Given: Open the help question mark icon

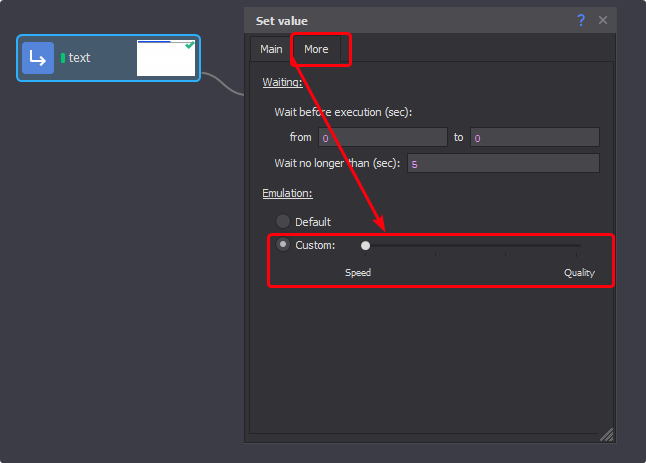Looking at the screenshot, I should click(x=581, y=20).
